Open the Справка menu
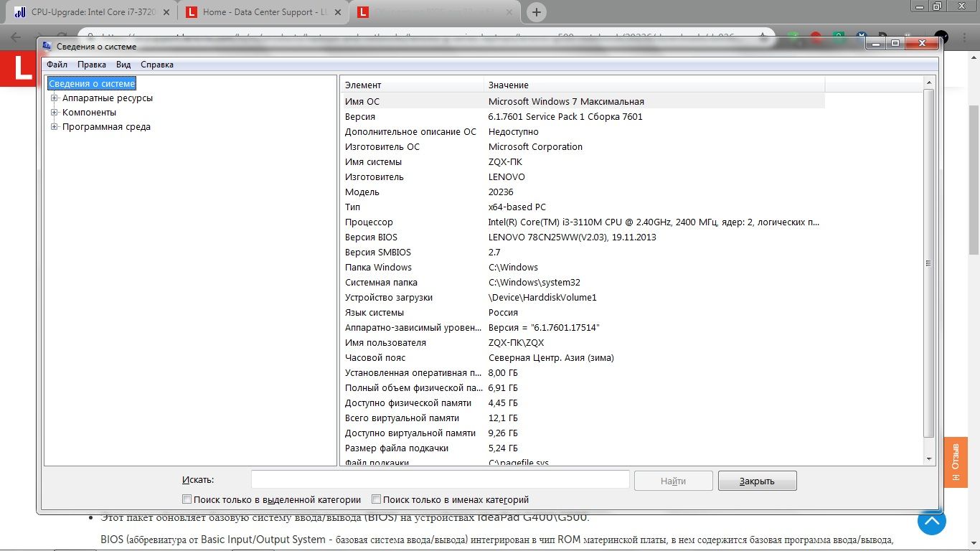980x551 pixels. (157, 65)
